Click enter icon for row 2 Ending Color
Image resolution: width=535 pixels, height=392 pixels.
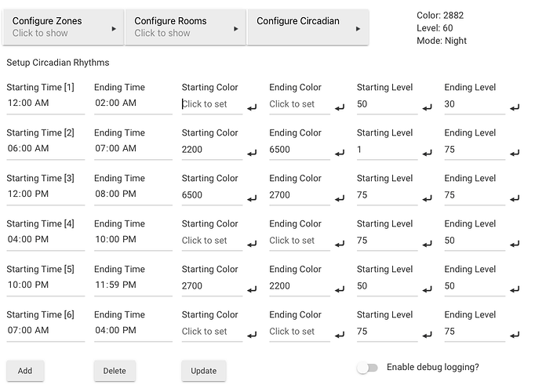pos(340,153)
